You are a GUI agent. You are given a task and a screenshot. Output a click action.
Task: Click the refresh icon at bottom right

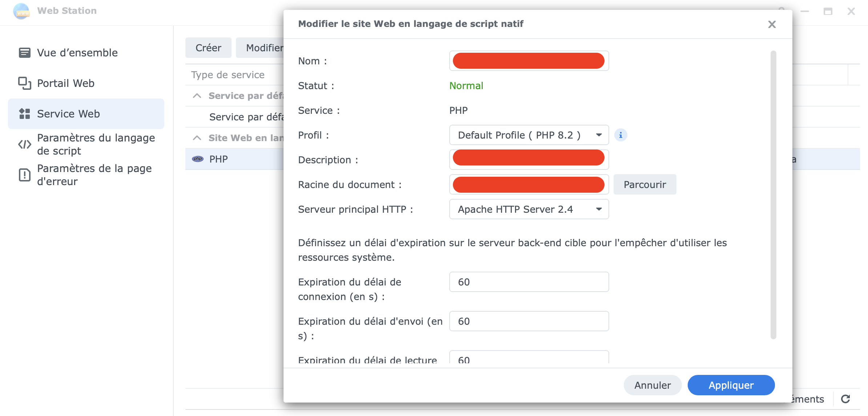(845, 399)
